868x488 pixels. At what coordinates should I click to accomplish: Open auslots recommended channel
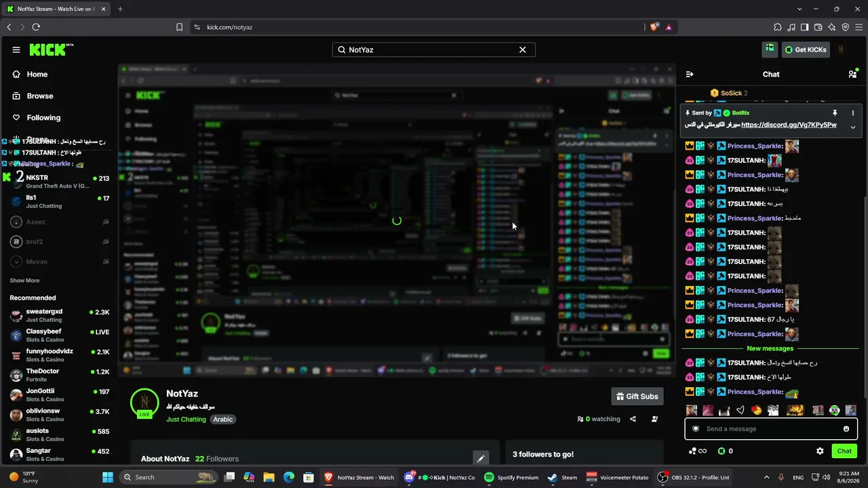point(59,434)
